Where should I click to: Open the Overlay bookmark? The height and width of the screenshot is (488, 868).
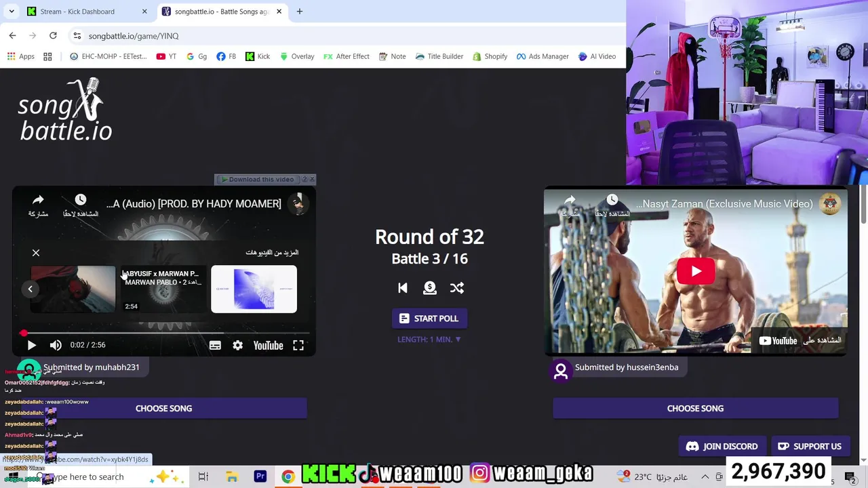click(x=297, y=56)
